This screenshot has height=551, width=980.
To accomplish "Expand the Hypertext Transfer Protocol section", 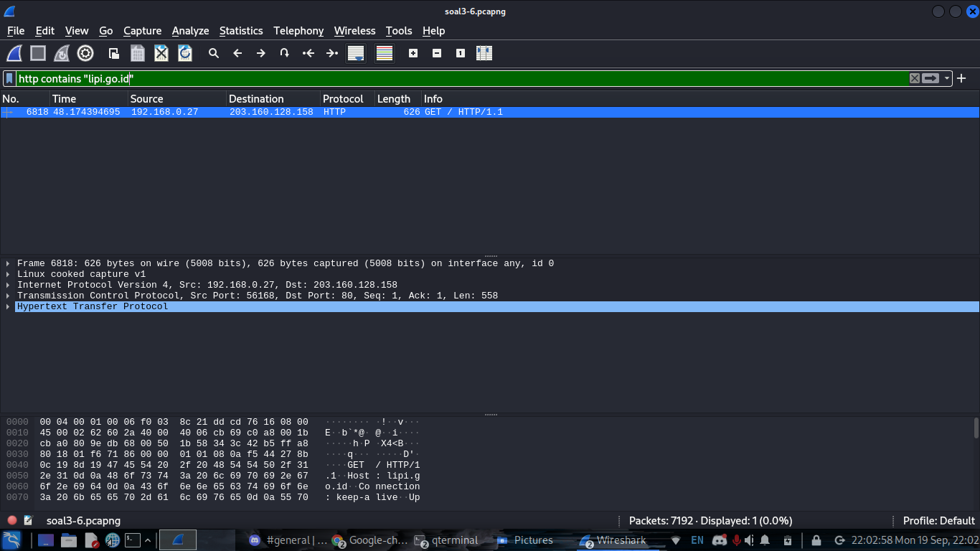I will point(7,306).
